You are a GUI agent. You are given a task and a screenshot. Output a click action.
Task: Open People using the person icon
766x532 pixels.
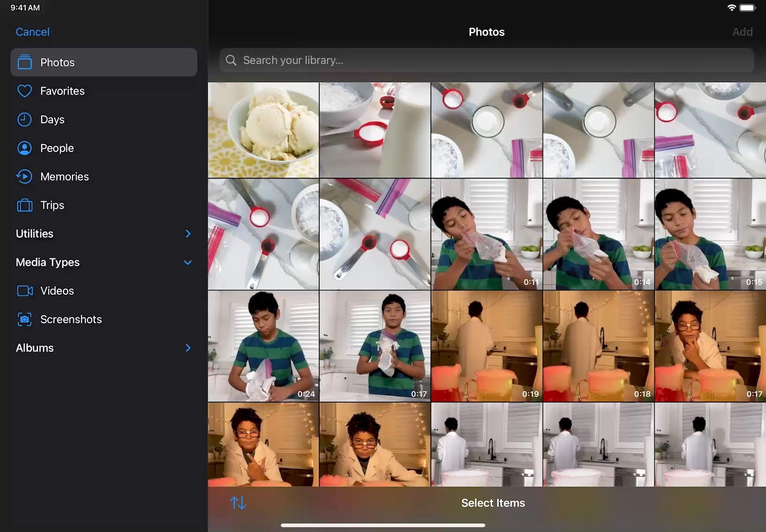[x=24, y=148]
